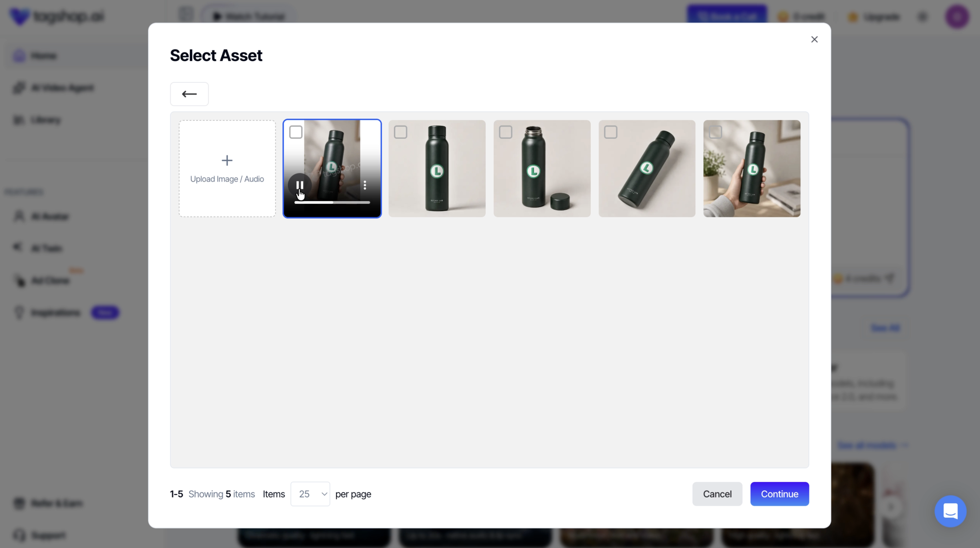Viewport: 980px width, 548px height.
Task: Check the box on the video asset
Action: pyautogui.click(x=296, y=132)
